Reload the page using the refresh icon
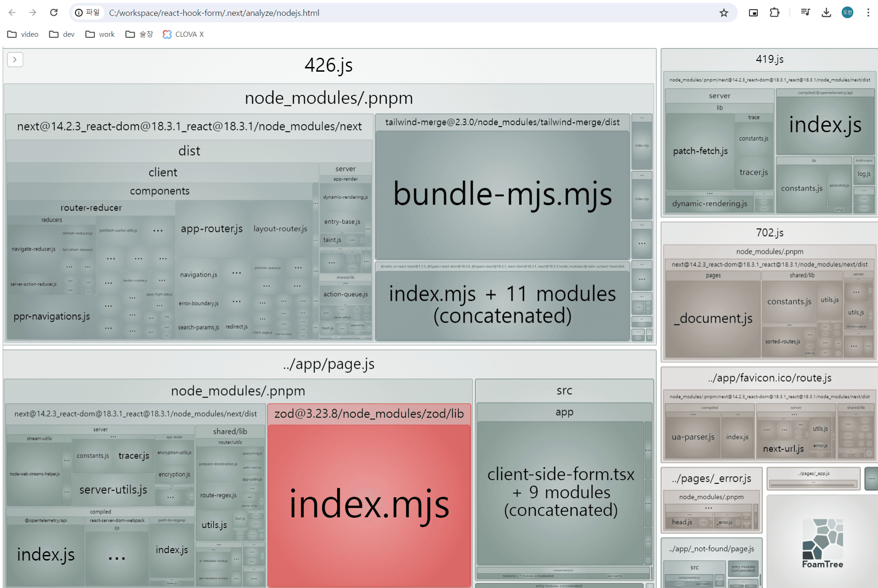The image size is (878, 588). (54, 13)
